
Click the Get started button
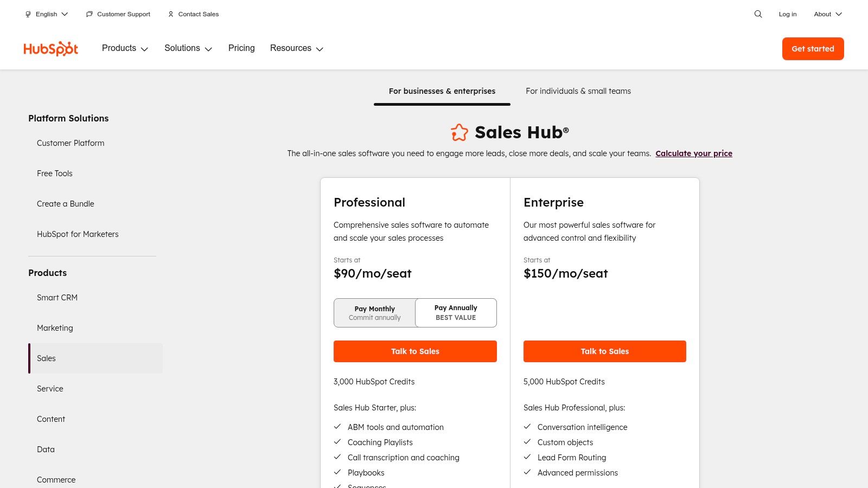813,48
